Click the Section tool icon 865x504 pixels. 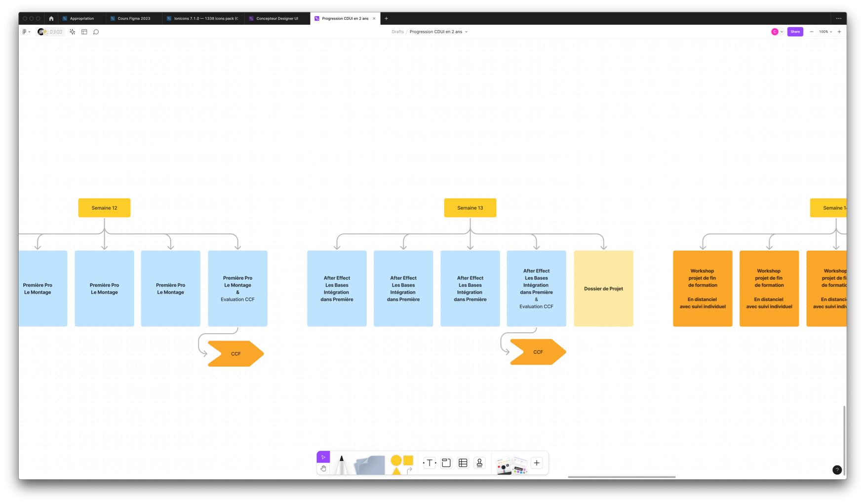coord(446,463)
